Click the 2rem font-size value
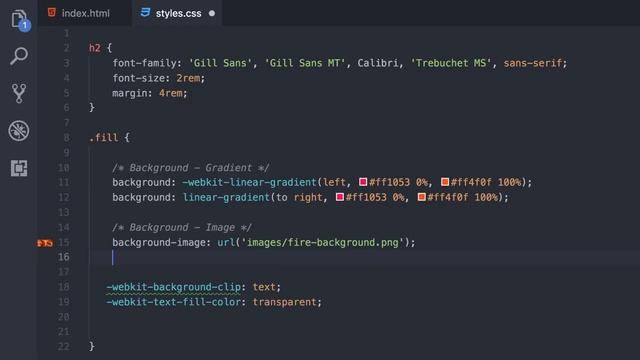640x360 pixels. 188,78
